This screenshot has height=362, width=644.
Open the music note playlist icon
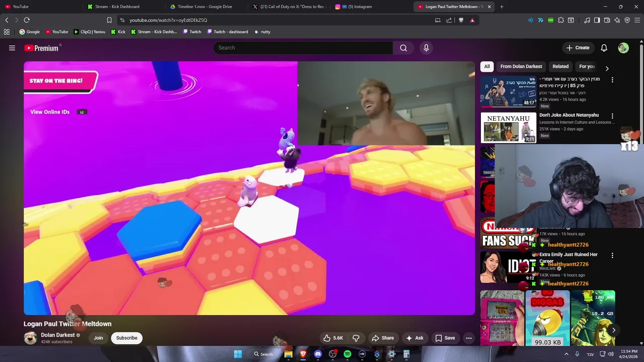587,20
